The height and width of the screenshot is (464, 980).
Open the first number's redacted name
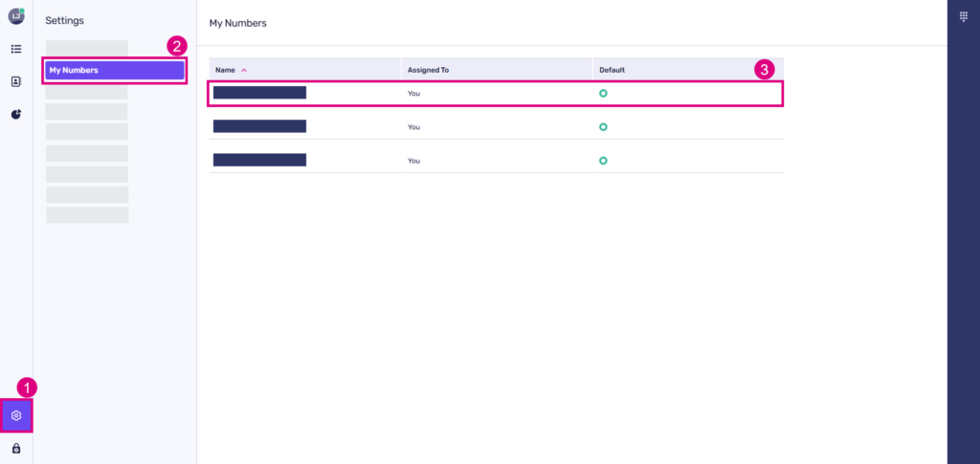coord(259,93)
